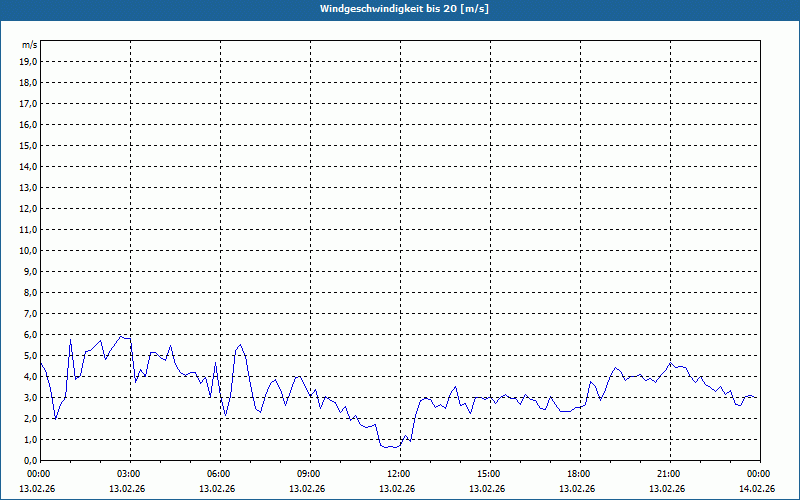Click the 10,0 y-axis label

[x=29, y=250]
